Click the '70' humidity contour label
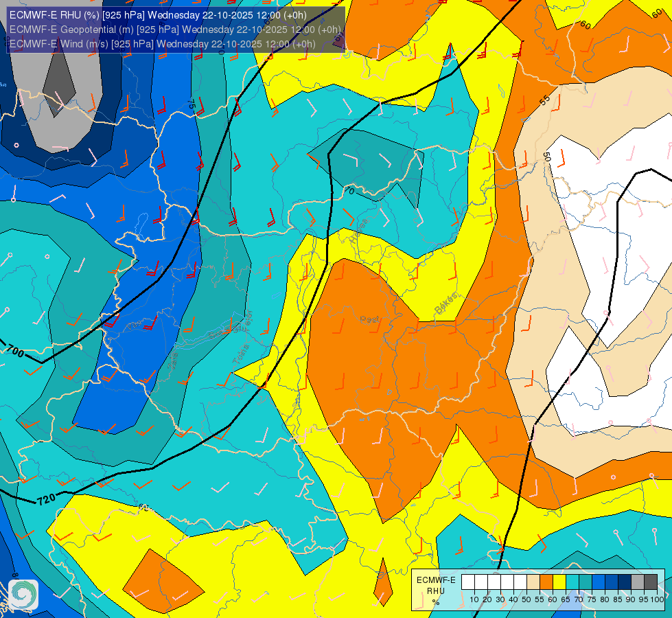The width and height of the screenshot is (672, 618). pos(349,190)
